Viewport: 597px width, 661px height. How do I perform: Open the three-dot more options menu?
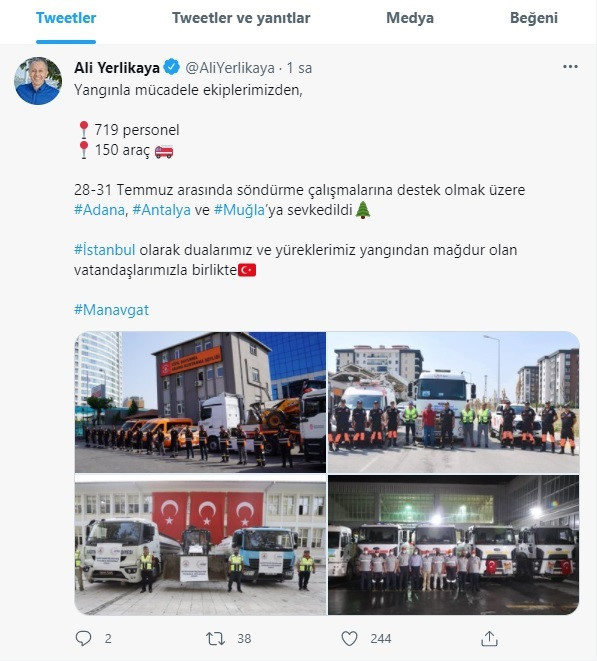(570, 67)
